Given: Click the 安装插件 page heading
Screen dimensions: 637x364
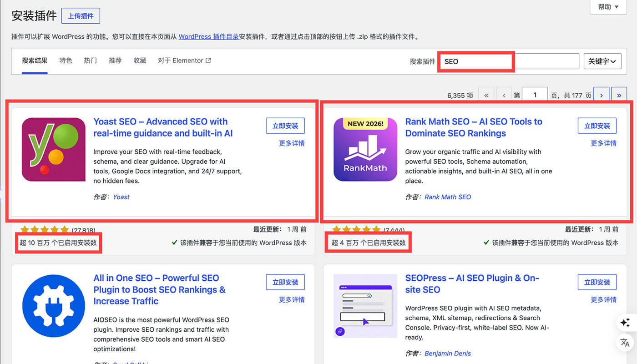Looking at the screenshot, I should pos(34,15).
